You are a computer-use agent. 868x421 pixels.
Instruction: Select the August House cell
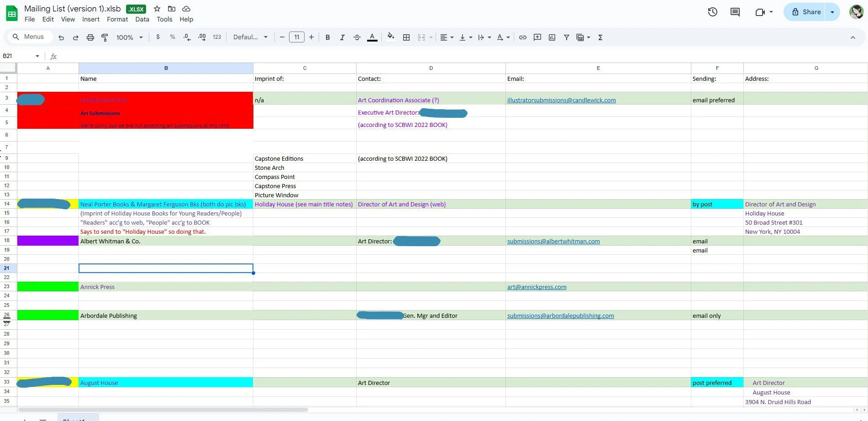pos(166,383)
